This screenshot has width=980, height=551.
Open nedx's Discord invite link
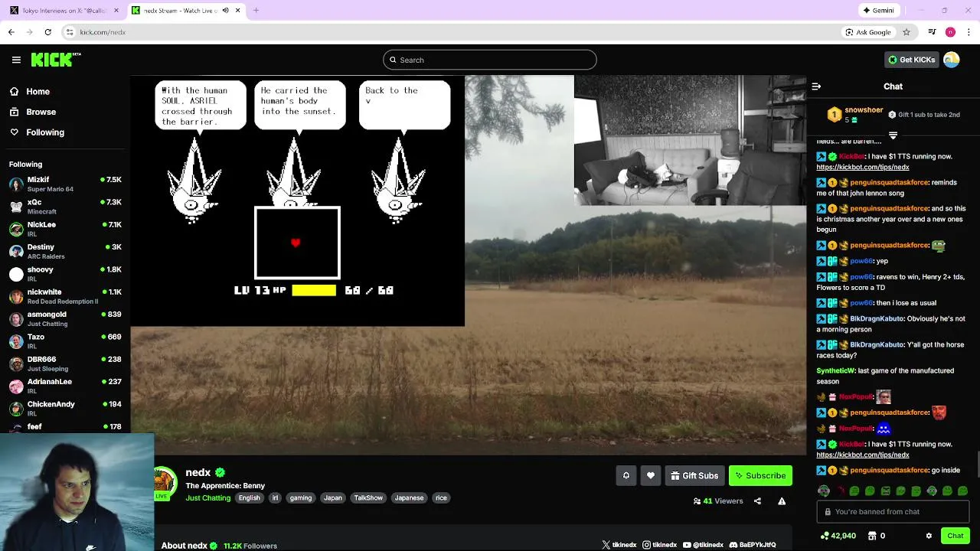[x=753, y=545]
